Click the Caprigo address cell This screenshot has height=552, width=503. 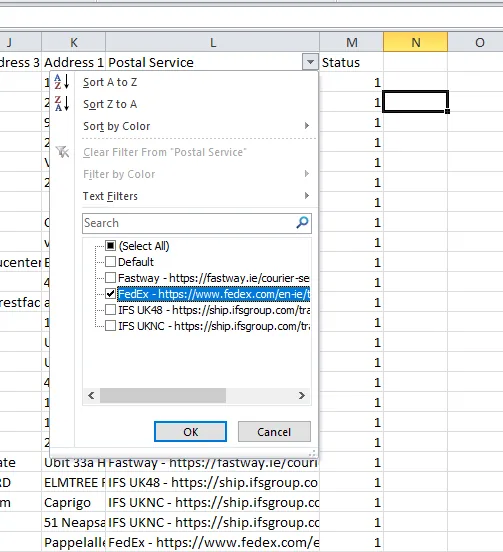pyautogui.click(x=74, y=502)
